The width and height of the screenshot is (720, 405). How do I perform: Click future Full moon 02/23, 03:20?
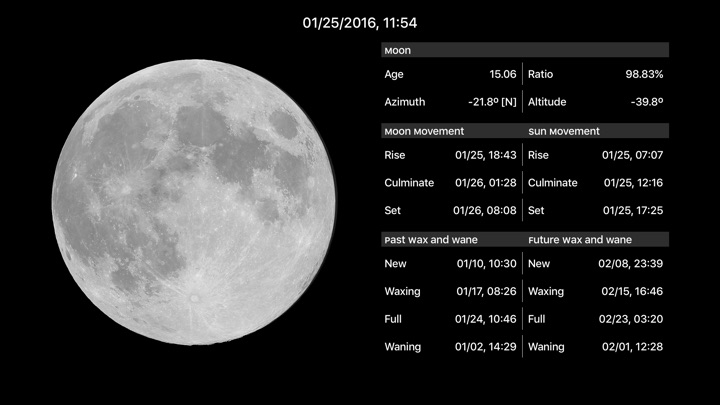point(631,319)
